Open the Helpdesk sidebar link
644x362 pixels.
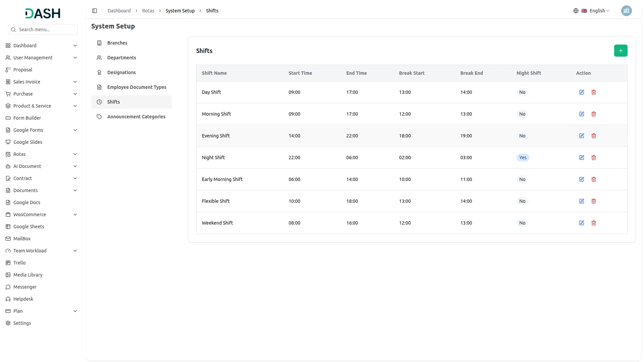tap(23, 299)
